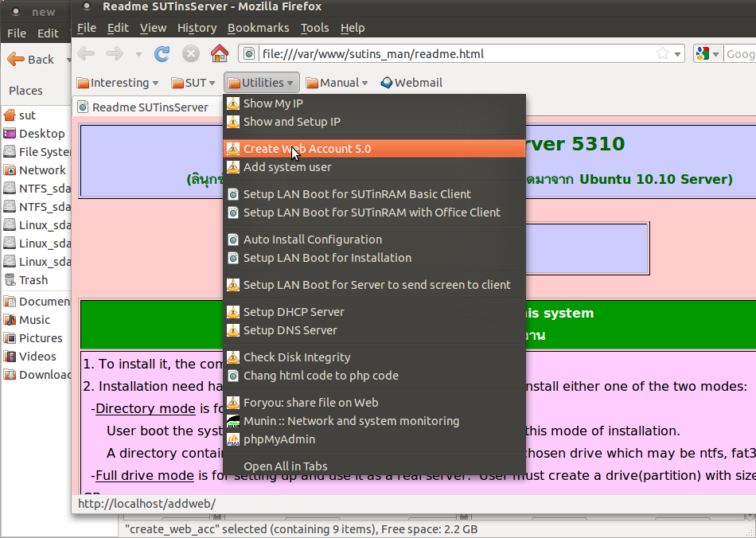Select Auto Install Configuration

coord(375,240)
